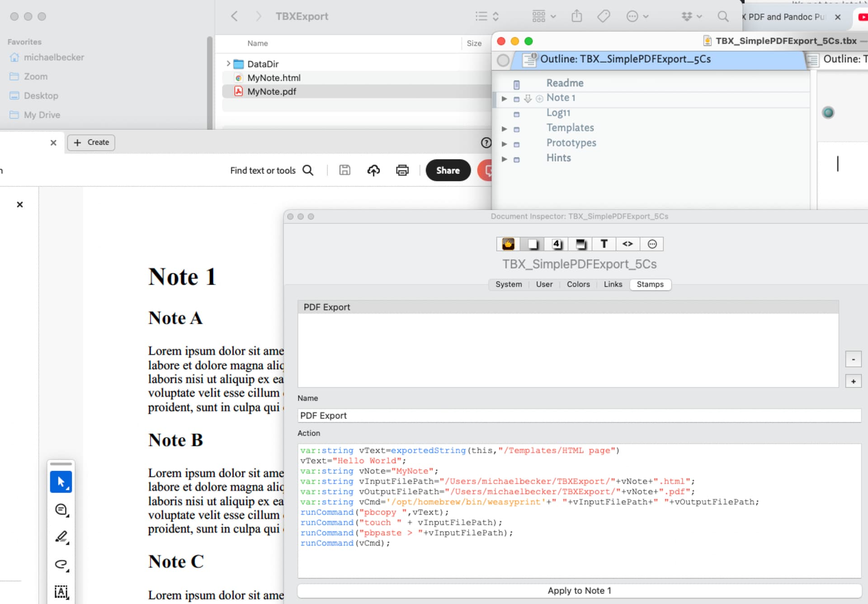Open the text inspector T icon
The height and width of the screenshot is (604, 868).
click(604, 244)
